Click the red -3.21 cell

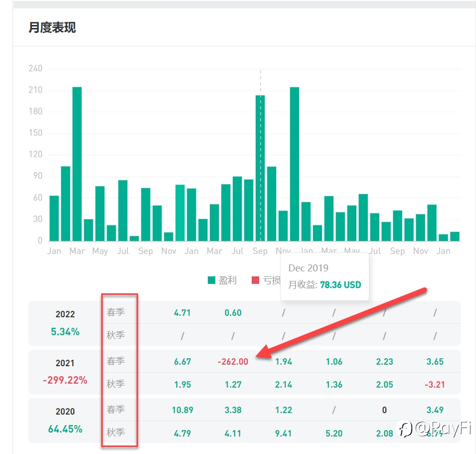coord(435,385)
